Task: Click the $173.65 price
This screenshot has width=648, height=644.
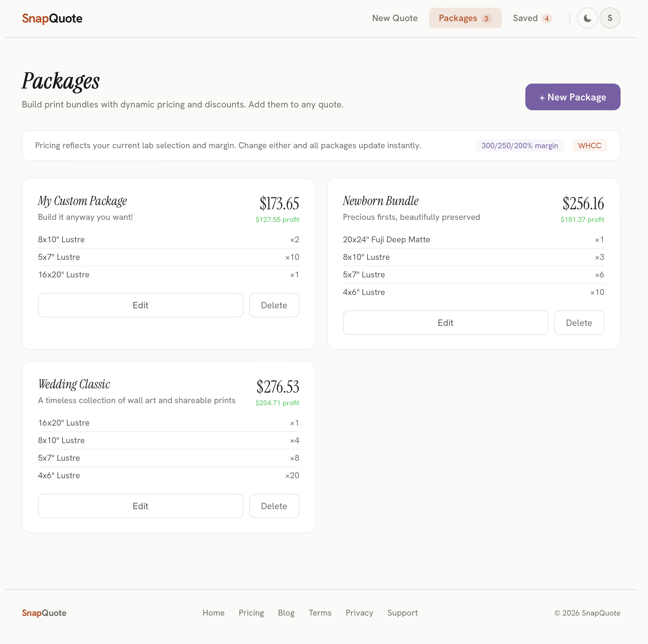Action: pos(279,203)
